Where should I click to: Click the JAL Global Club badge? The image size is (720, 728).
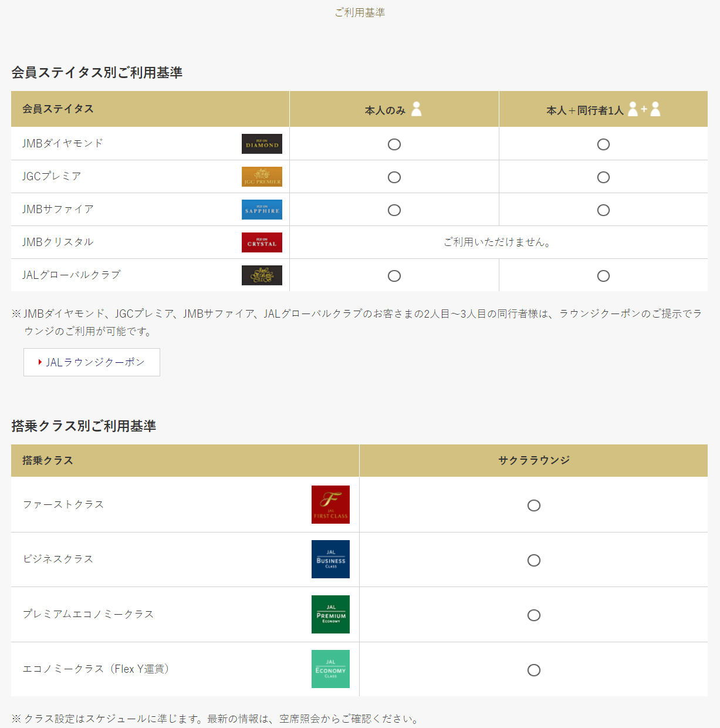[x=262, y=275]
